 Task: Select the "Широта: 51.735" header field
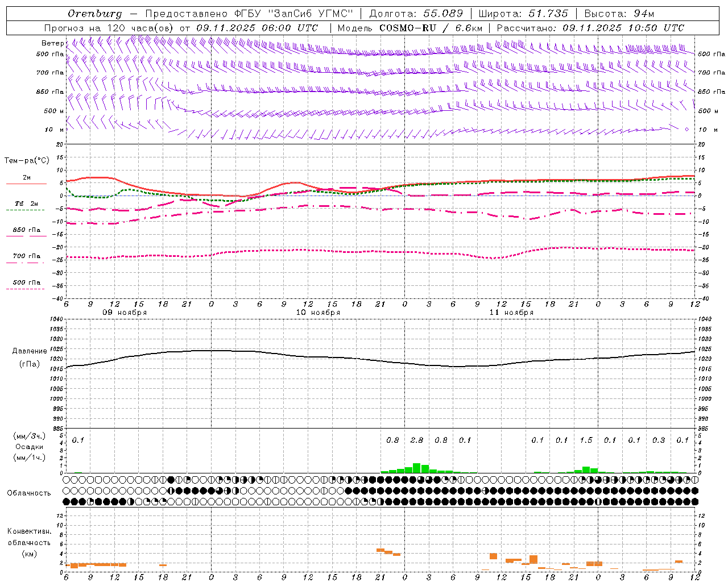click(523, 14)
